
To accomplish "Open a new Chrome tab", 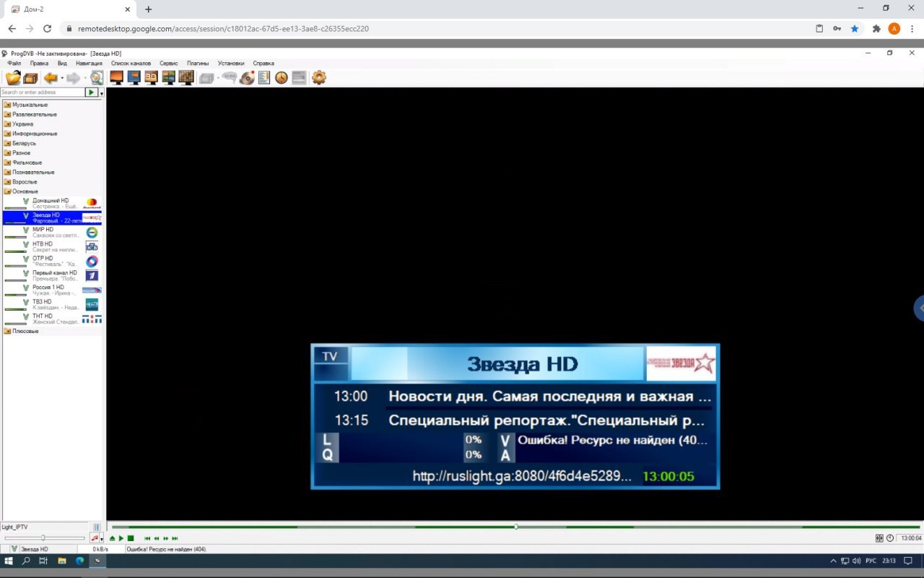I will (x=149, y=9).
